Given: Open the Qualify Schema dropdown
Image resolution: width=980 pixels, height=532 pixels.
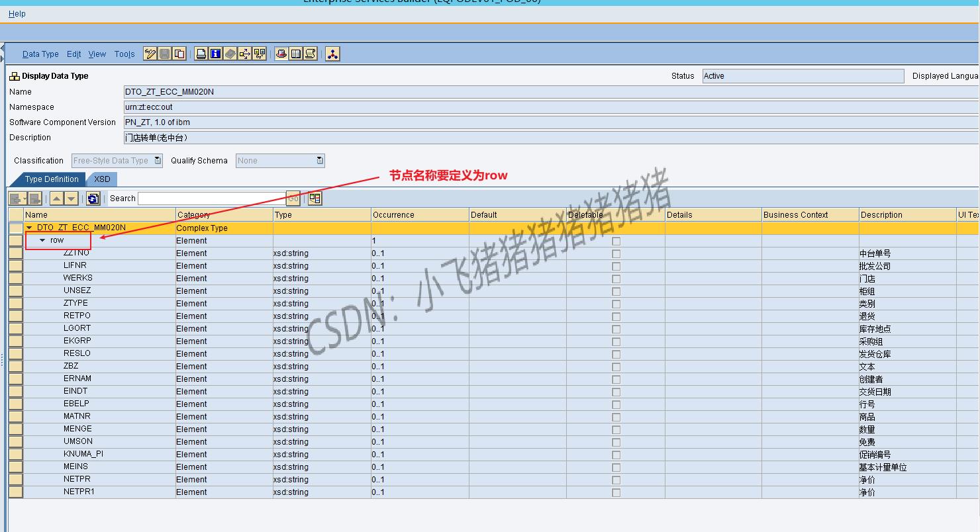Looking at the screenshot, I should pyautogui.click(x=320, y=161).
